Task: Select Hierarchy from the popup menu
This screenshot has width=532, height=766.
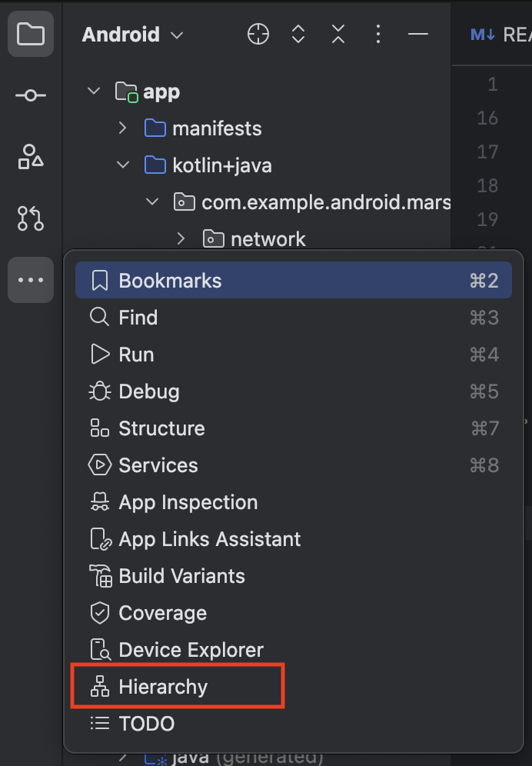Action: tap(163, 687)
